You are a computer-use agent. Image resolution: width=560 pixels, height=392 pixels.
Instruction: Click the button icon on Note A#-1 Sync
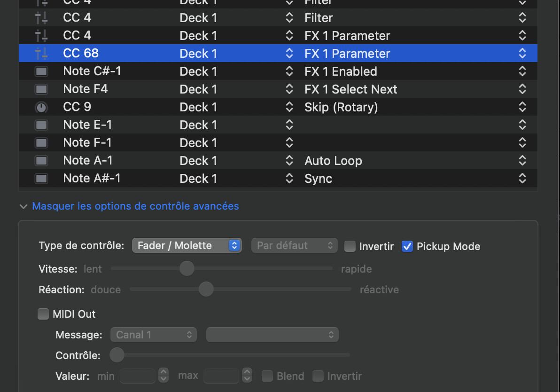coord(41,178)
